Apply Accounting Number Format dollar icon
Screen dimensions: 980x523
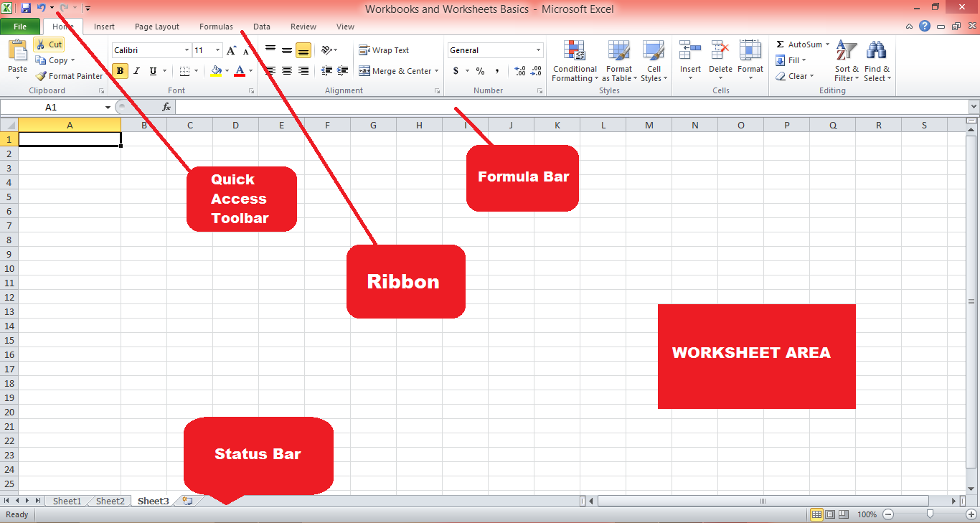(x=456, y=71)
